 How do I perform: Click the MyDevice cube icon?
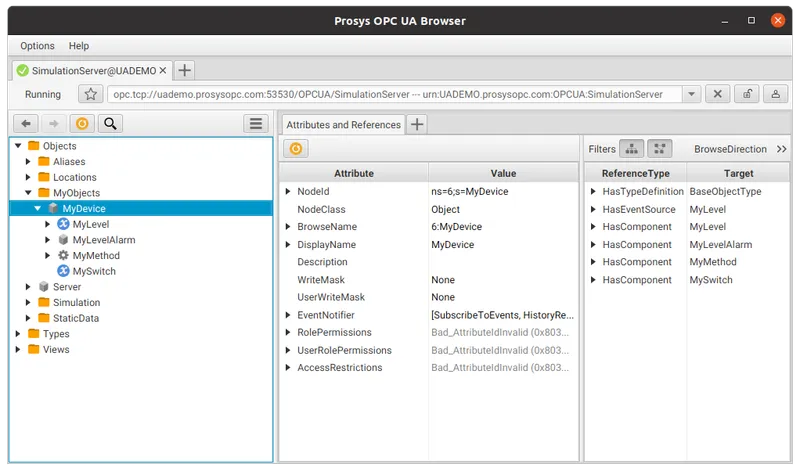pyautogui.click(x=53, y=208)
